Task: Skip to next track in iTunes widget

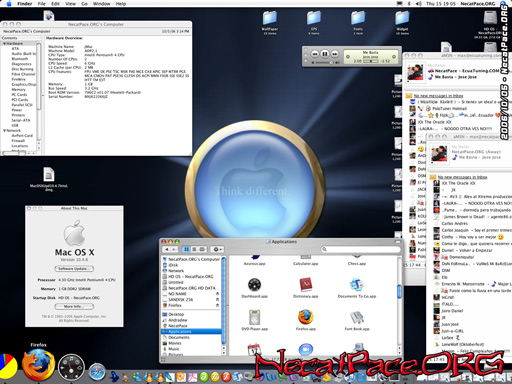Action: (335, 54)
